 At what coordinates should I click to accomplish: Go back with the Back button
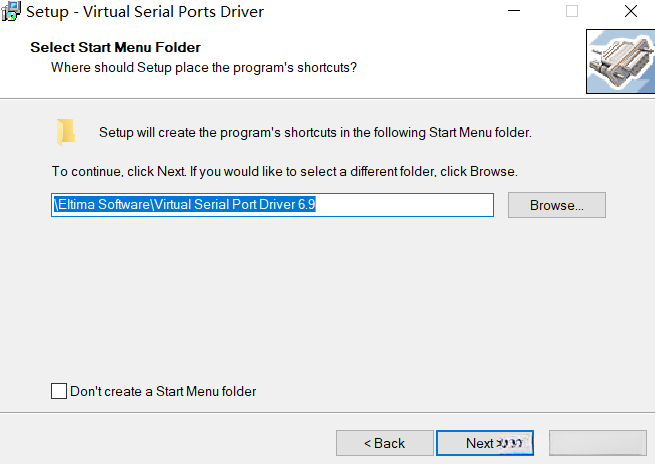(x=384, y=443)
